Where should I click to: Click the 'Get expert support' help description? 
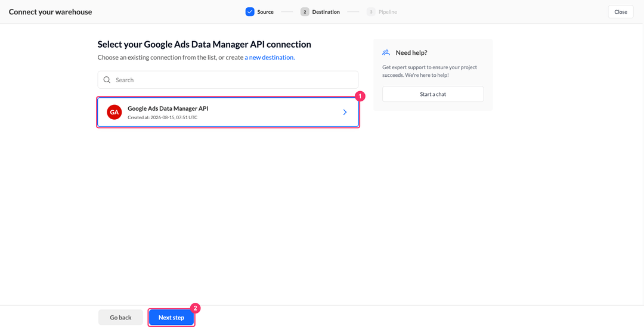429,72
